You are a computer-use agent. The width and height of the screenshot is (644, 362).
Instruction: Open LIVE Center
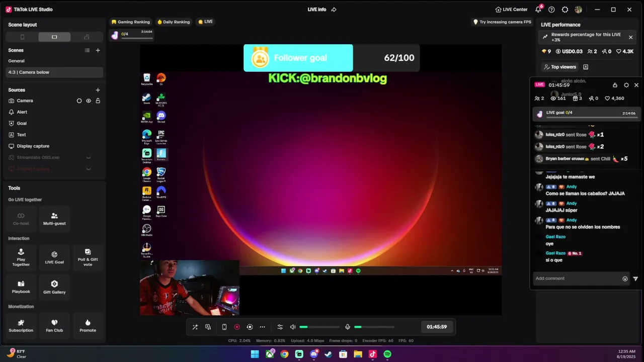point(511,10)
